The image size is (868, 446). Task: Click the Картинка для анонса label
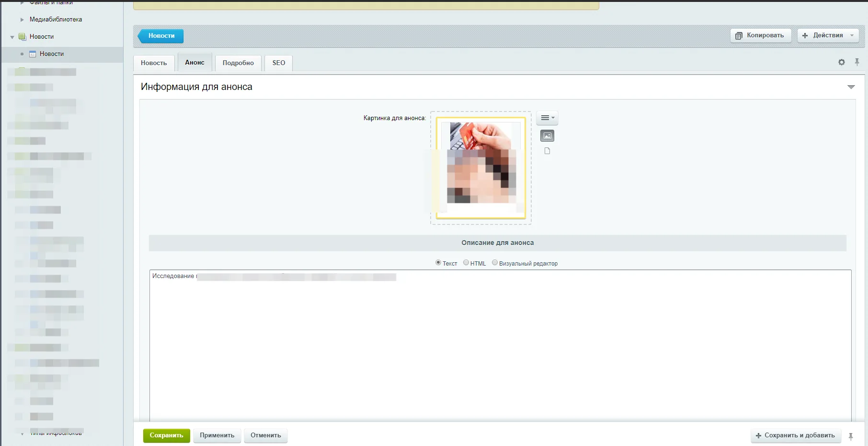click(395, 118)
